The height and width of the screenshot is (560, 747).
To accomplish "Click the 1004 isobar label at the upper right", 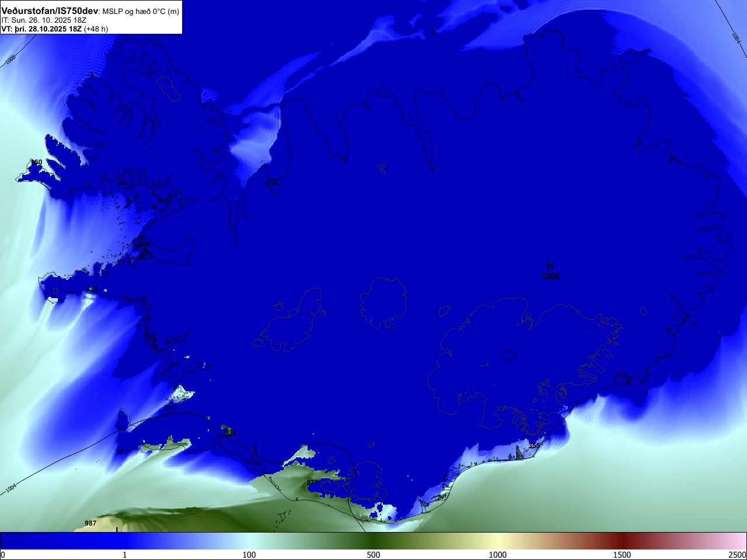I will (x=736, y=37).
